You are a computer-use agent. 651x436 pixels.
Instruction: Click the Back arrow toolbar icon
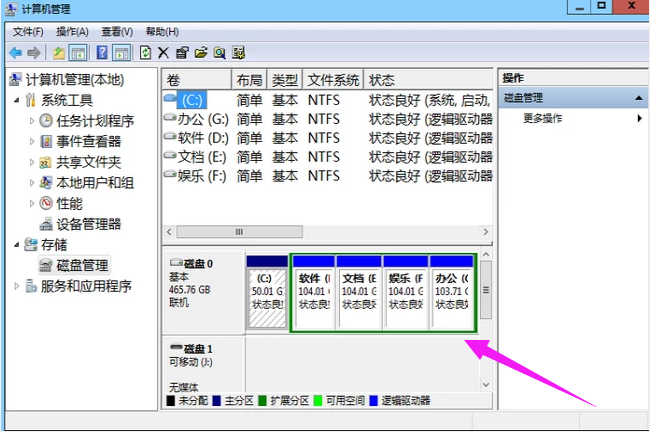point(15,52)
